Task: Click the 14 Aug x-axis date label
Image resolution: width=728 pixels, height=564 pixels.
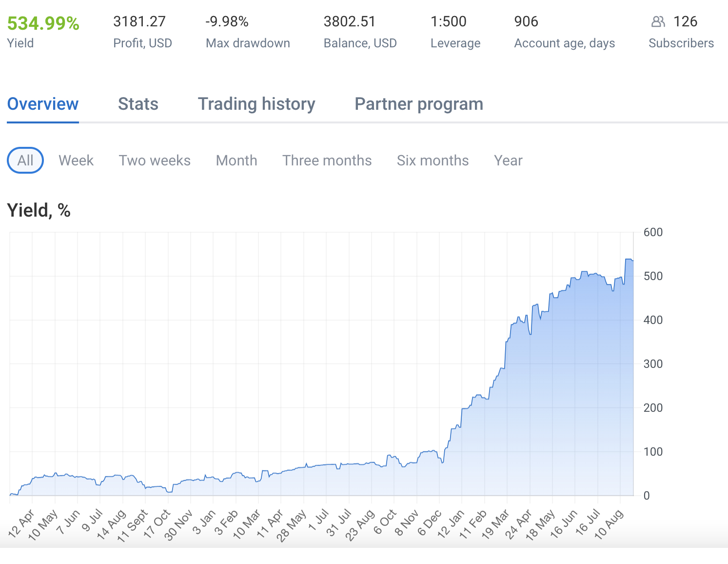Action: tap(111, 524)
